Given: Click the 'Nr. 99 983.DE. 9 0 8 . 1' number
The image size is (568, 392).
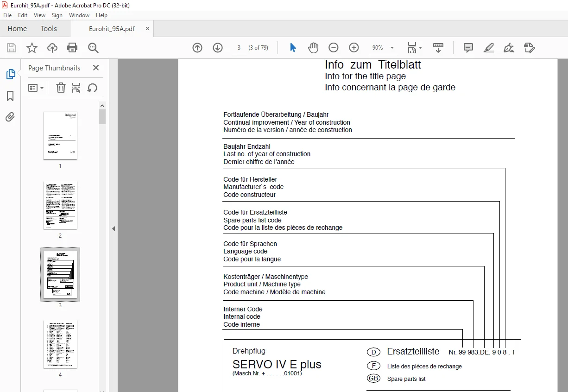Looking at the screenshot, I should (482, 352).
